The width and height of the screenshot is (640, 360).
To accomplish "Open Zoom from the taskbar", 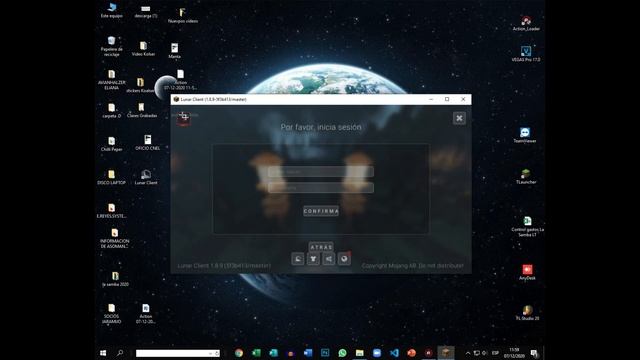I will (x=377, y=353).
